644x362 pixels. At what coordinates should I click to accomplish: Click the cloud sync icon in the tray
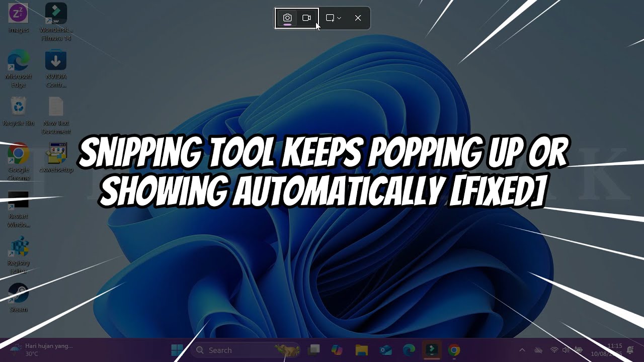[x=538, y=350]
